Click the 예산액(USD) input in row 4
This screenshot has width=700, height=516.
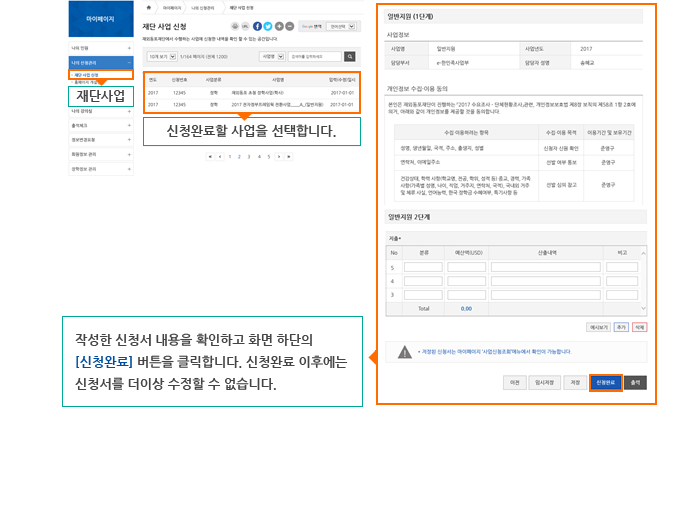tap(467, 281)
